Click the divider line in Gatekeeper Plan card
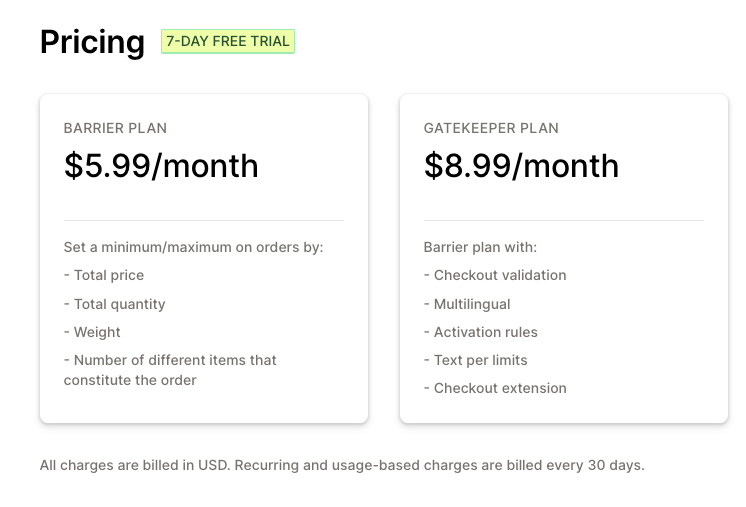746x507 pixels. point(564,220)
